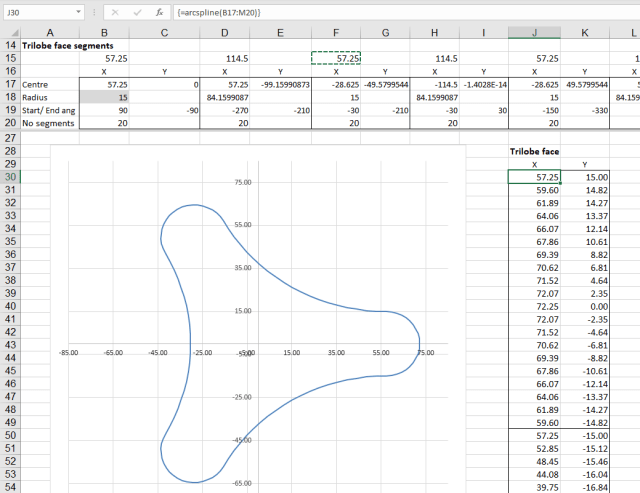The width and height of the screenshot is (640, 493).
Task: Click the Select All corner triangle
Action: [x=10, y=33]
